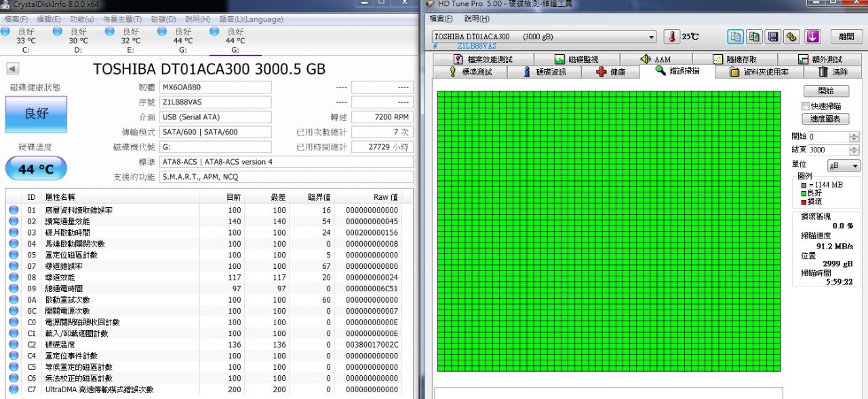868x399 pixels.
Task: Click the 速度圖表 speed chart button
Action: click(x=825, y=119)
